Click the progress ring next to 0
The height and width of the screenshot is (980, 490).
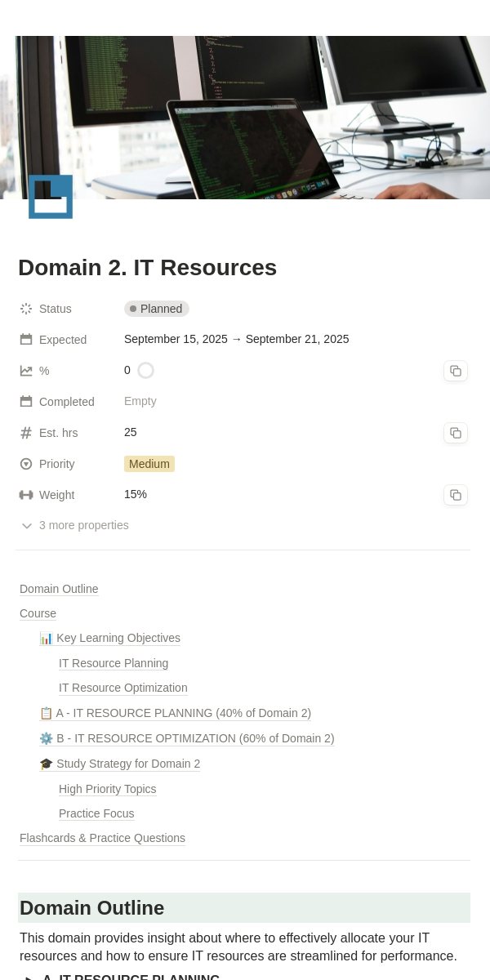point(145,371)
